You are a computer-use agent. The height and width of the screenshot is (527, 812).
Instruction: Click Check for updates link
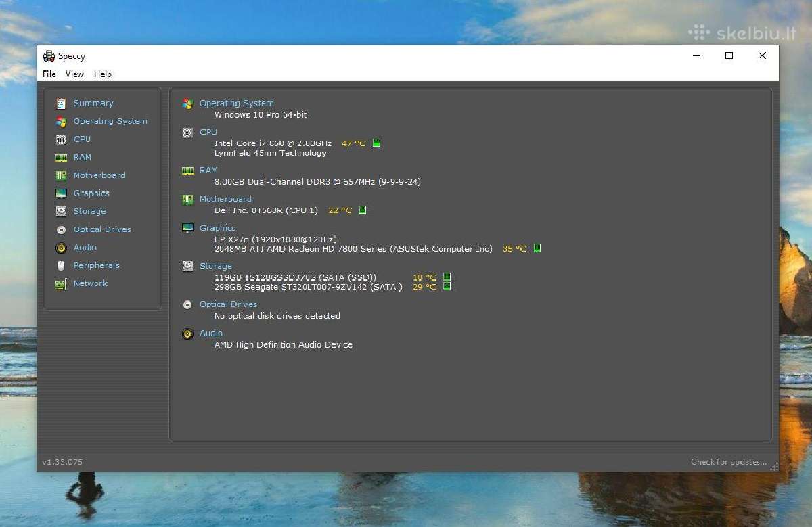729,462
